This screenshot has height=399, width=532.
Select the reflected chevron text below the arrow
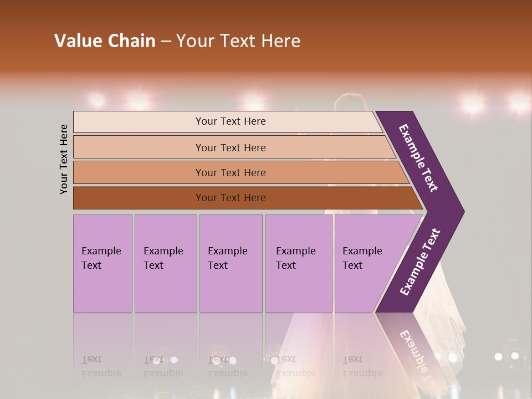(x=413, y=348)
